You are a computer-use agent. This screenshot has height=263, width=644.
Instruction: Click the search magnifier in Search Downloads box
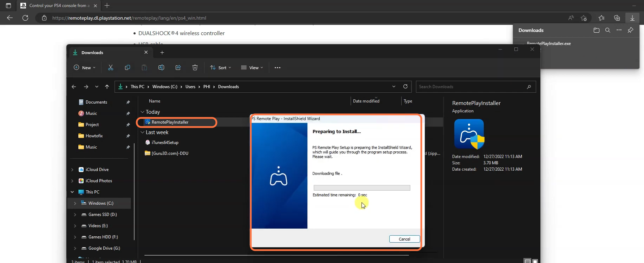[529, 87]
